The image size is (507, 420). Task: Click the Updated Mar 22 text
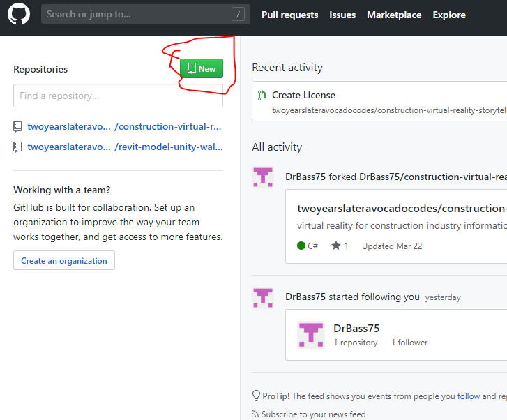pyautogui.click(x=392, y=246)
